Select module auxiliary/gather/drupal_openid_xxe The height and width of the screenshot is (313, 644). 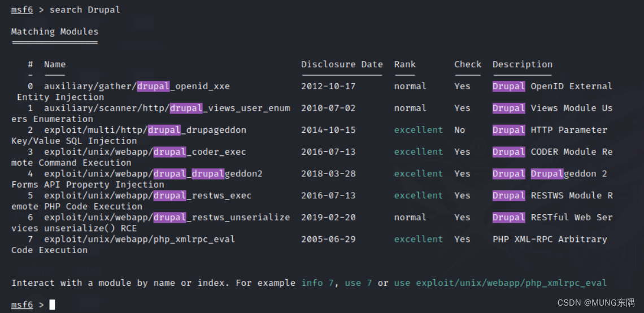tap(137, 86)
